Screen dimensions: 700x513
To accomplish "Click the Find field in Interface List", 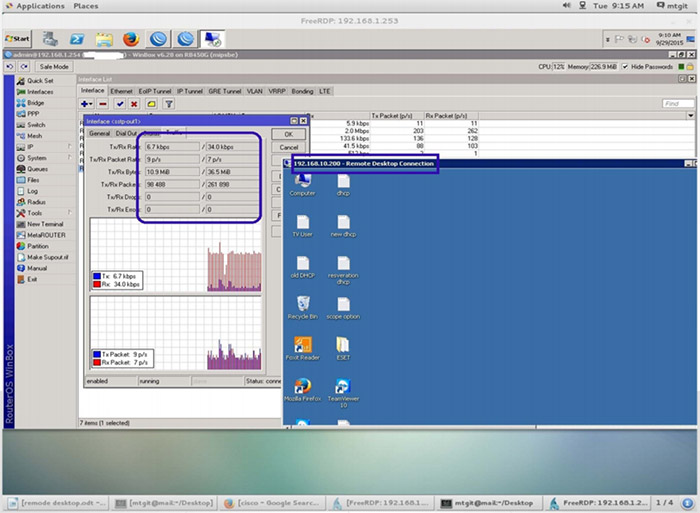I will (678, 104).
